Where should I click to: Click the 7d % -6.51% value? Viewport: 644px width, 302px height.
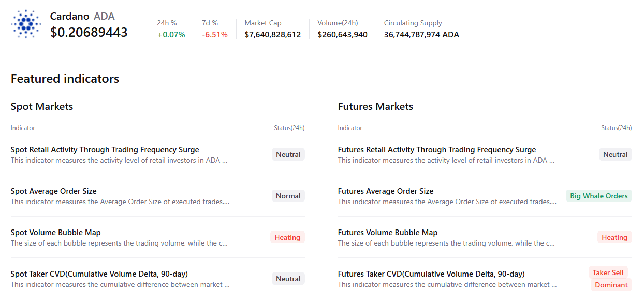click(215, 35)
